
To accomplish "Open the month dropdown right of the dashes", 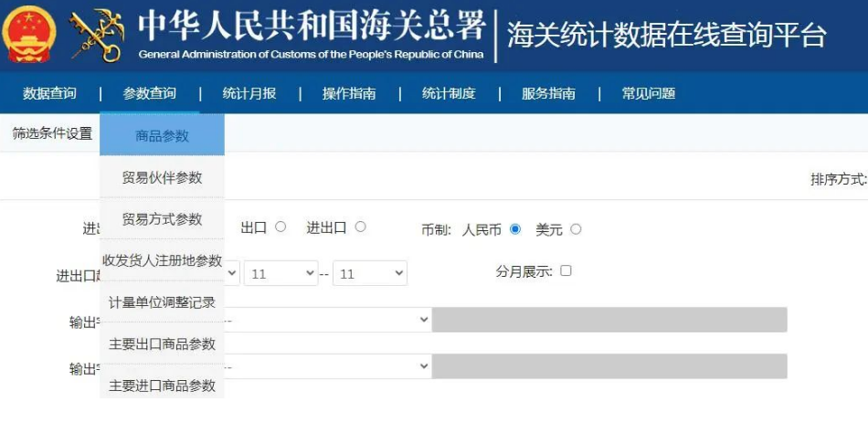I will click(370, 273).
